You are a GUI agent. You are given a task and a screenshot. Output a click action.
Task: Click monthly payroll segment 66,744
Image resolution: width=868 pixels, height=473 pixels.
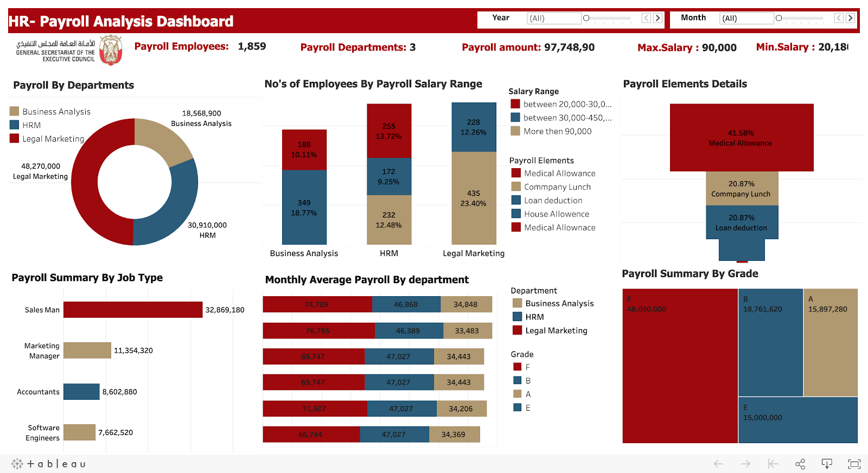(x=311, y=434)
